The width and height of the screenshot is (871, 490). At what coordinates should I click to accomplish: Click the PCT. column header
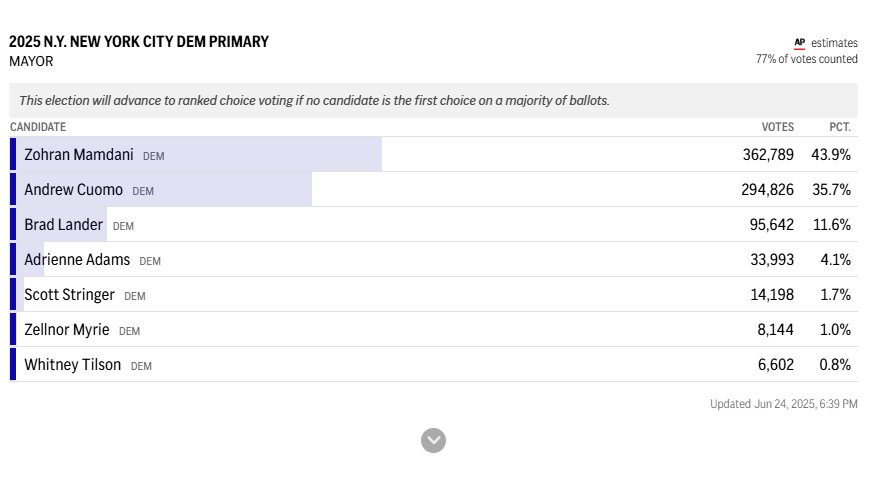839,127
